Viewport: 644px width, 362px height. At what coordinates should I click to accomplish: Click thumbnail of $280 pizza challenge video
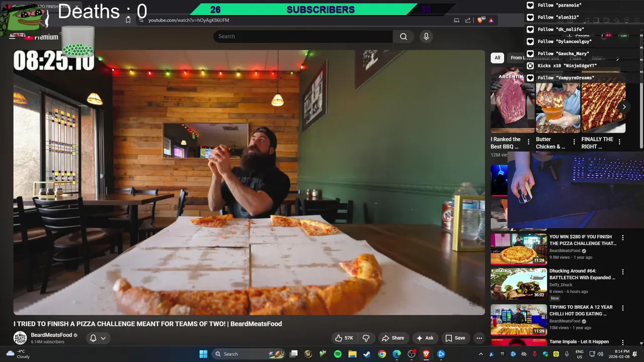[x=519, y=249]
